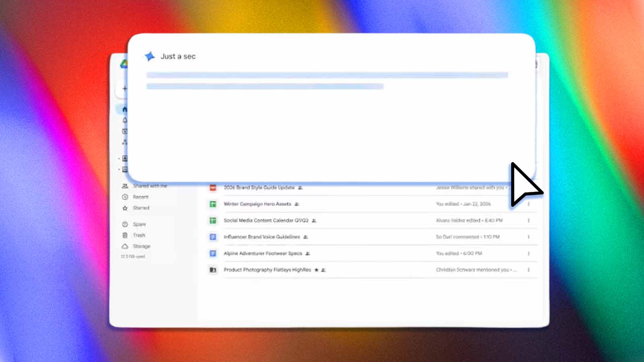Click the Slides icon for 2026 Brand Style Guide
644x362 pixels.
point(213,187)
